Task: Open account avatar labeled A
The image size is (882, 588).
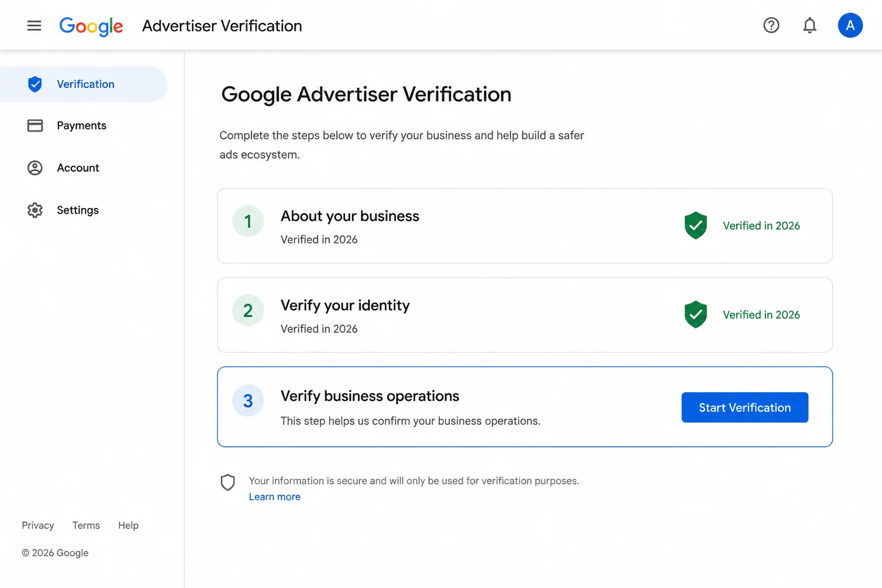Action: (850, 25)
